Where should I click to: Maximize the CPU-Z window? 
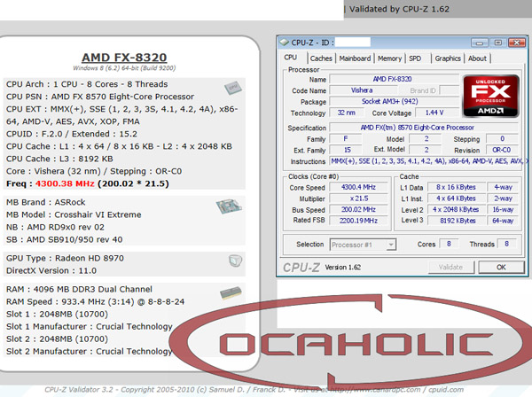tap(498, 43)
